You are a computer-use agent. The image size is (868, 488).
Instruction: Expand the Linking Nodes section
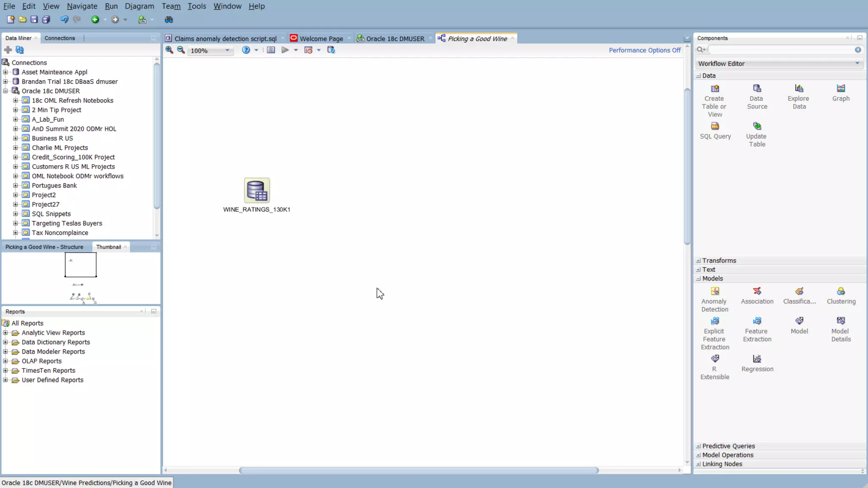[x=698, y=464]
